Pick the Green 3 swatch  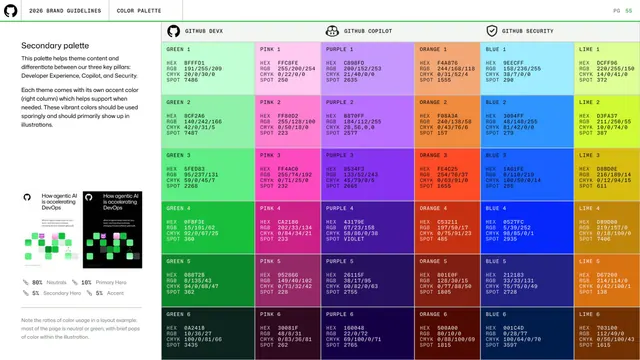(208, 174)
